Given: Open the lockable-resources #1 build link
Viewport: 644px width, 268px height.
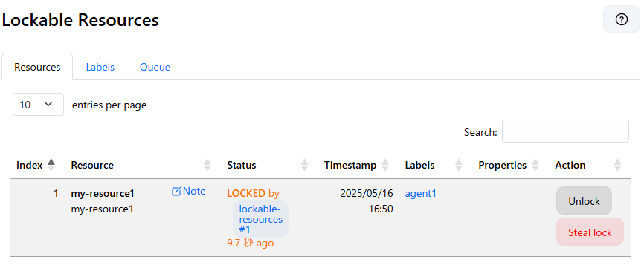Looking at the screenshot, I should tap(260, 219).
